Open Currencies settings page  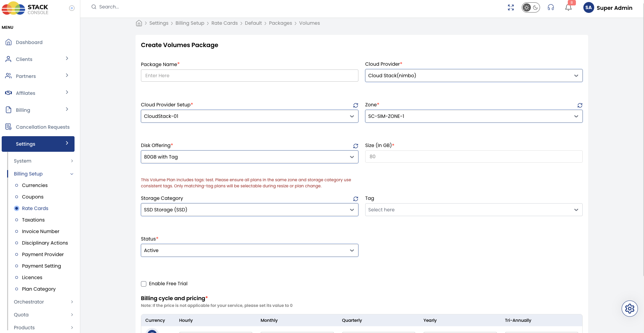click(x=35, y=185)
